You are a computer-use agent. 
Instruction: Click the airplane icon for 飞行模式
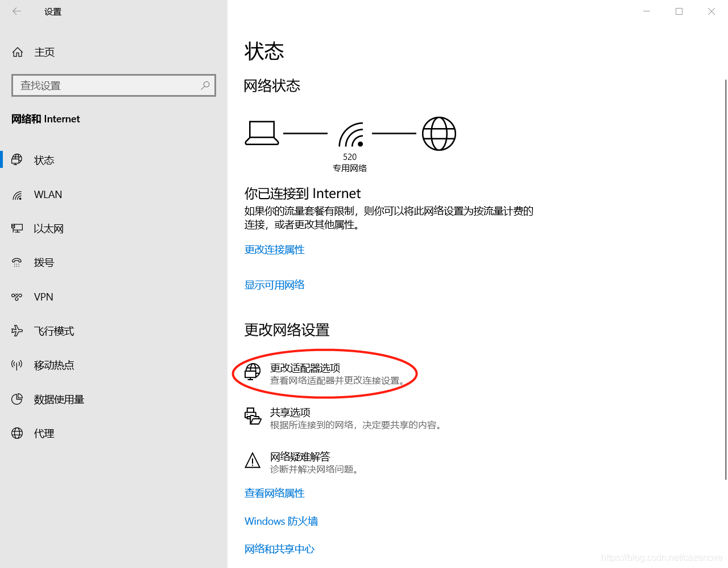click(17, 331)
